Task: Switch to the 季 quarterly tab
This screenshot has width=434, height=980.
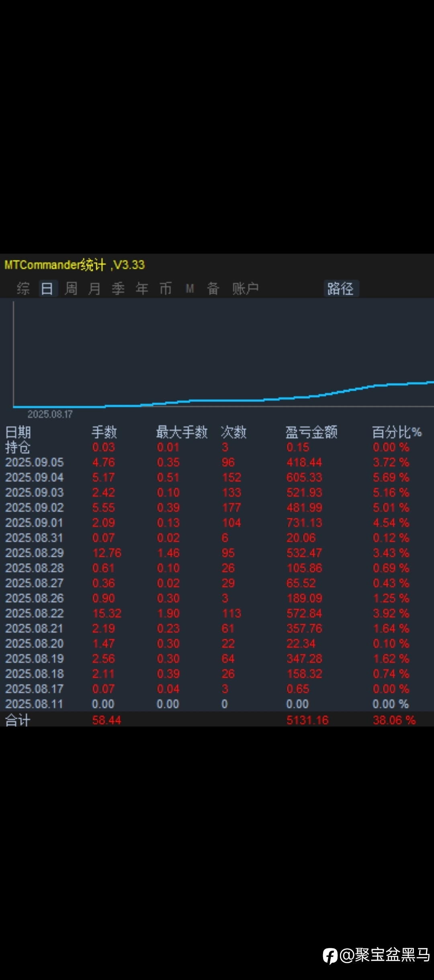Action: pos(118,288)
